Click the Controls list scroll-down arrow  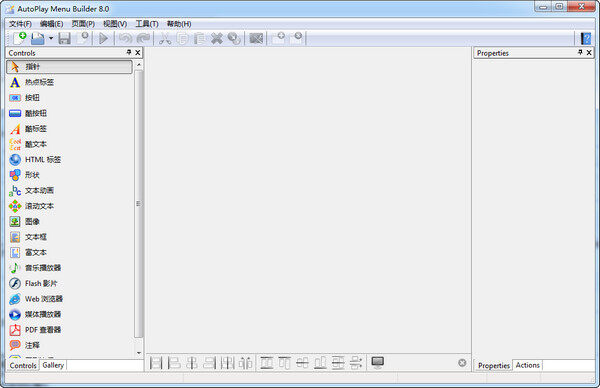139,353
